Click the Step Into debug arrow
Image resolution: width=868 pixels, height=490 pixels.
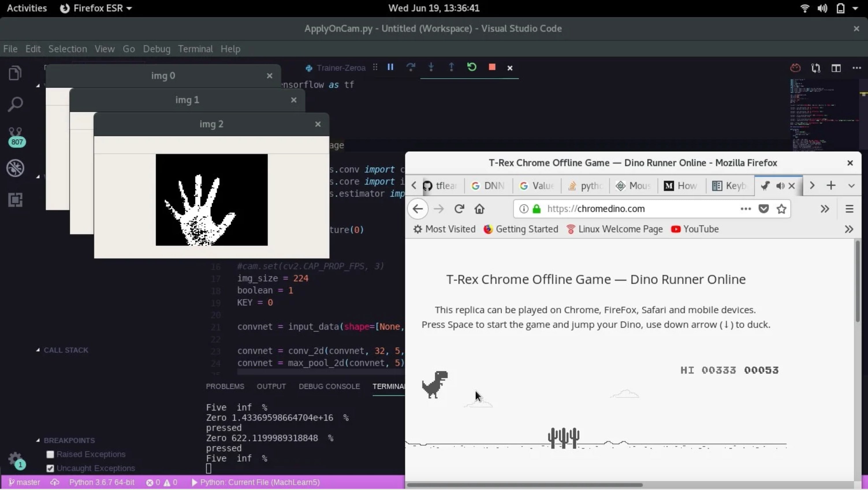click(x=431, y=67)
